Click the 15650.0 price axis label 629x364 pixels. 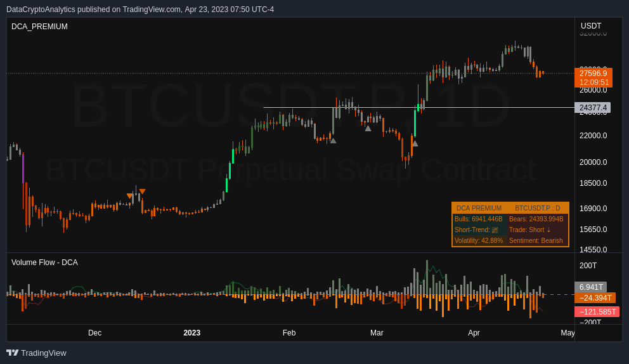[593, 229]
